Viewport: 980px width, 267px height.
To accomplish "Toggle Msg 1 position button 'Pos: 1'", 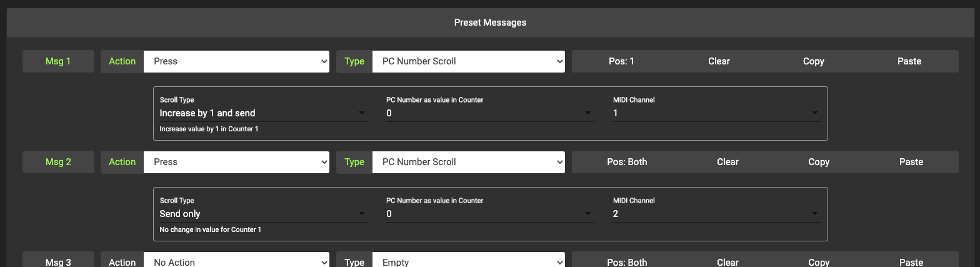I will (x=621, y=61).
